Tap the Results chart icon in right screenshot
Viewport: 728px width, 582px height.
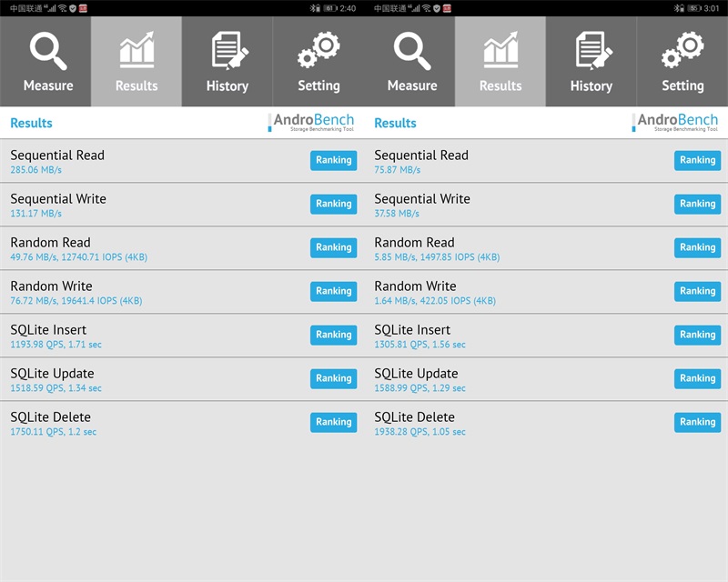(500, 53)
